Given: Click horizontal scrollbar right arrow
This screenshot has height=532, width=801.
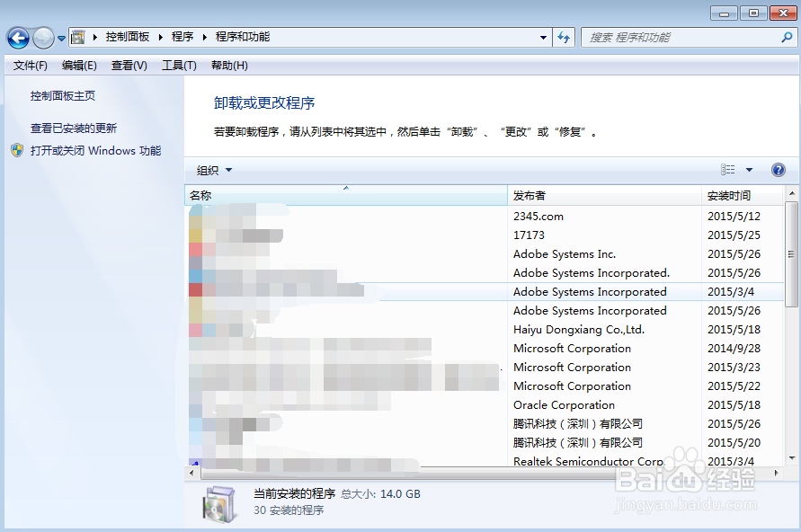Looking at the screenshot, I should [777, 474].
